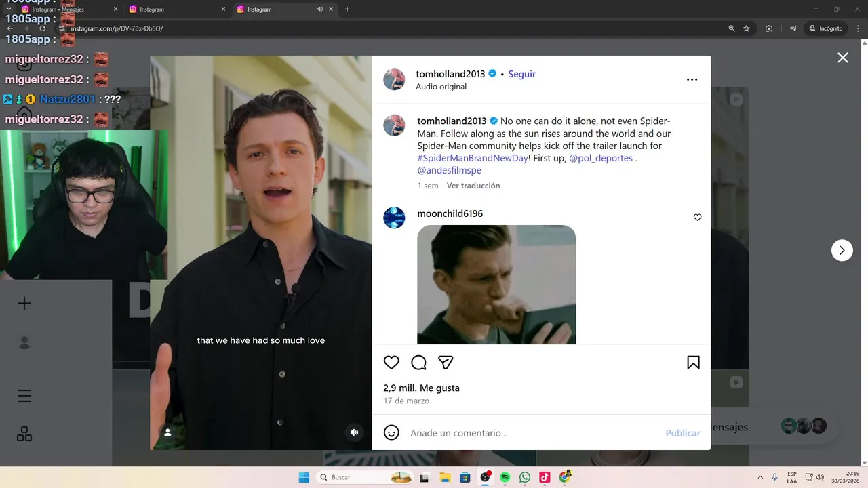The height and width of the screenshot is (488, 868).
Task: Click moonchild6196's round avatar
Action: [x=394, y=218]
